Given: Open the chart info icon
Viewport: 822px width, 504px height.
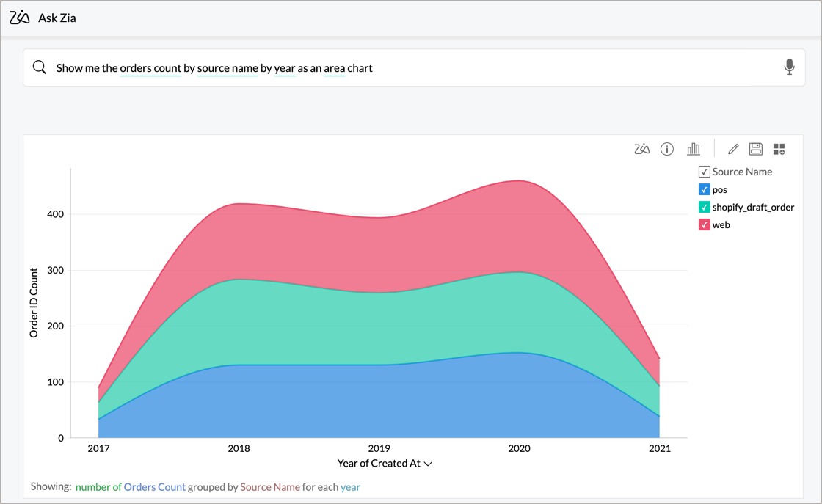Looking at the screenshot, I should coord(667,150).
